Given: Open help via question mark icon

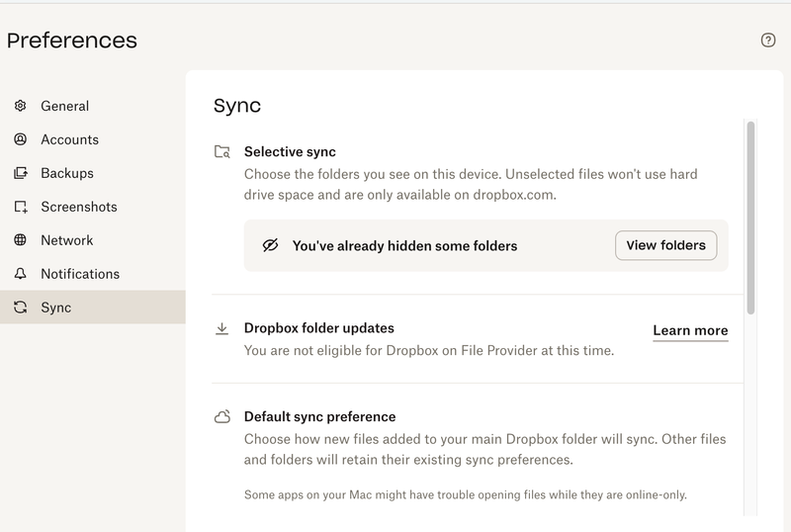Looking at the screenshot, I should pyautogui.click(x=768, y=41).
